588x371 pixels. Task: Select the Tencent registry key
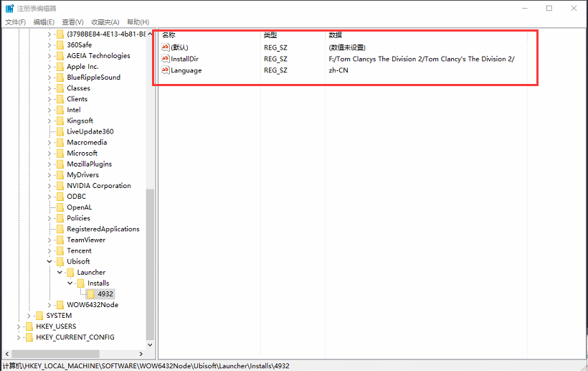(x=79, y=251)
